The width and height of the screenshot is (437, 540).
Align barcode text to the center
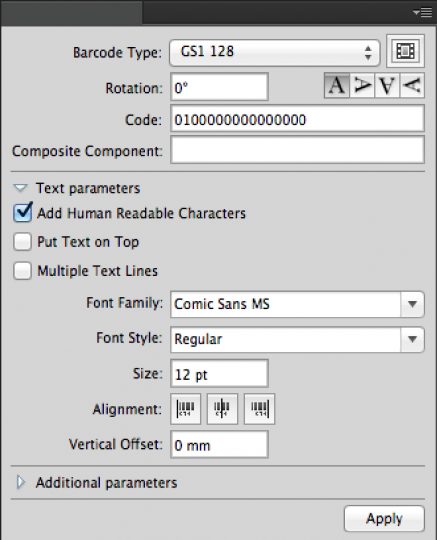point(222,409)
